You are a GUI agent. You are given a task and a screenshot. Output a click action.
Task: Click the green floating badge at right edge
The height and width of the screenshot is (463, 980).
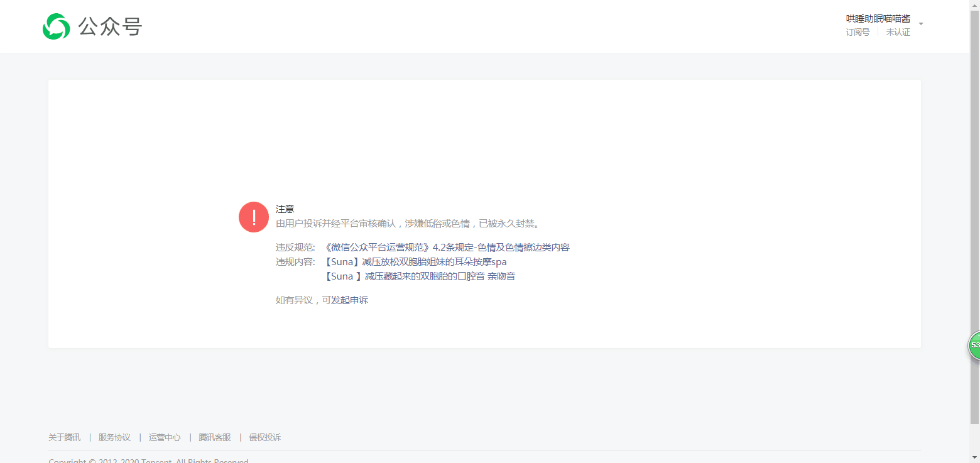click(974, 346)
